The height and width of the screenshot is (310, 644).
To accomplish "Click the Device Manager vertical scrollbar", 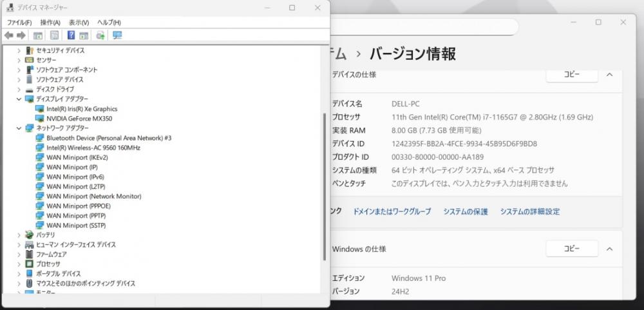I will pyautogui.click(x=325, y=187).
